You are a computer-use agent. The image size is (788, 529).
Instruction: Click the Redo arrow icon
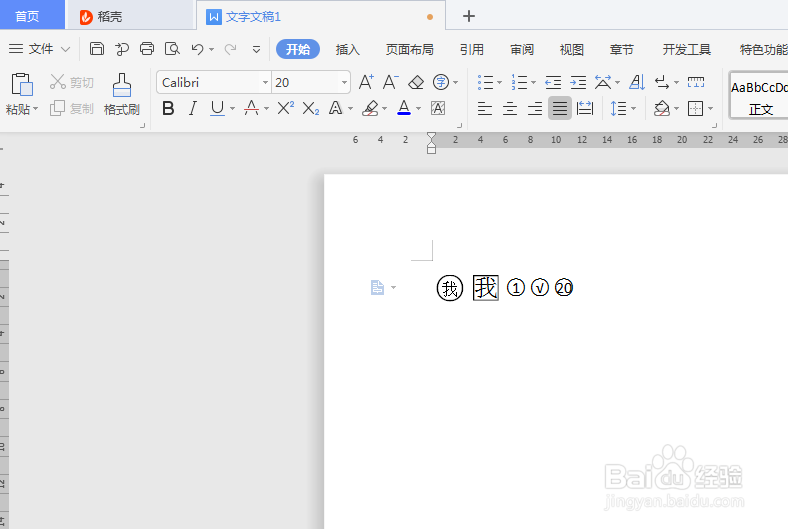pyautogui.click(x=230, y=49)
